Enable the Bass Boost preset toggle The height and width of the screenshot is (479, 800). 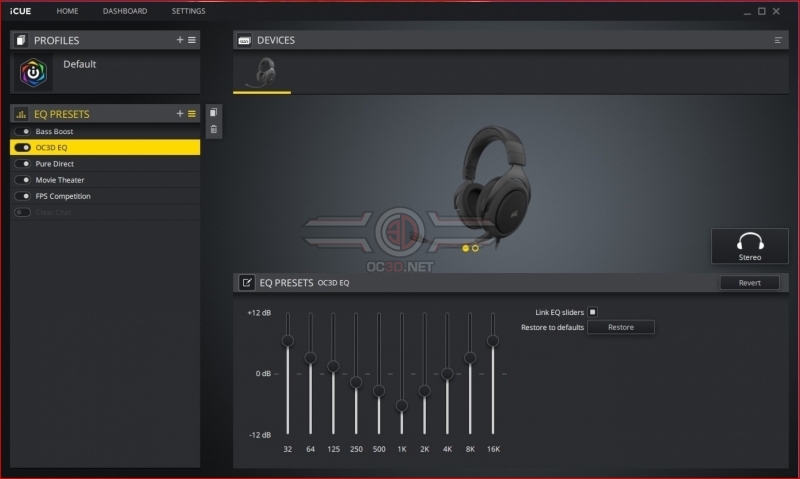pos(22,132)
